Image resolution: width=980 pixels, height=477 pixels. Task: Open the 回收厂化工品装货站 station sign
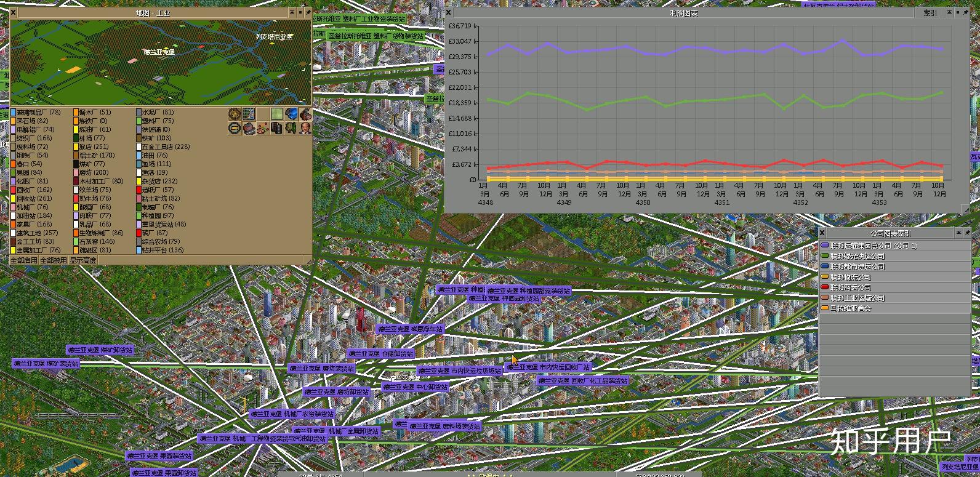pyautogui.click(x=583, y=381)
